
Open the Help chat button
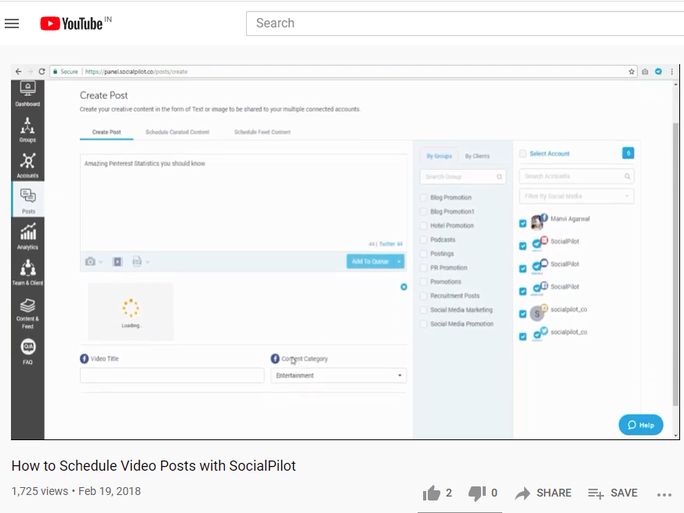click(641, 425)
